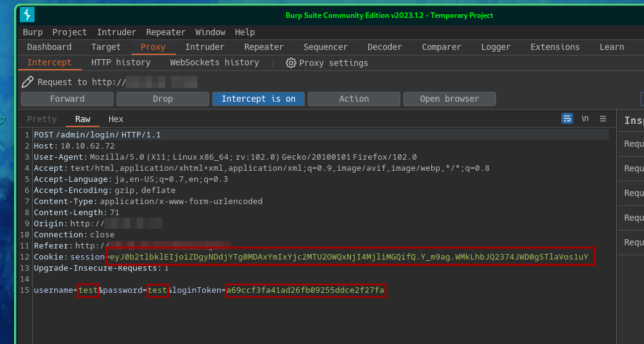Click the Content-Type header line
The height and width of the screenshot is (344, 644).
click(x=148, y=201)
